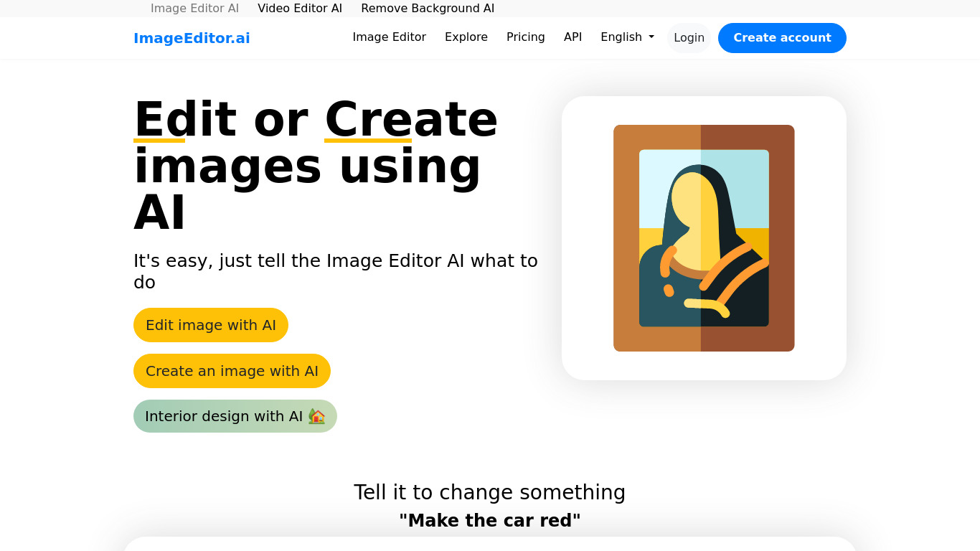The image size is (980, 551).
Task: Switch to Video Editor AI tab
Action: (300, 9)
